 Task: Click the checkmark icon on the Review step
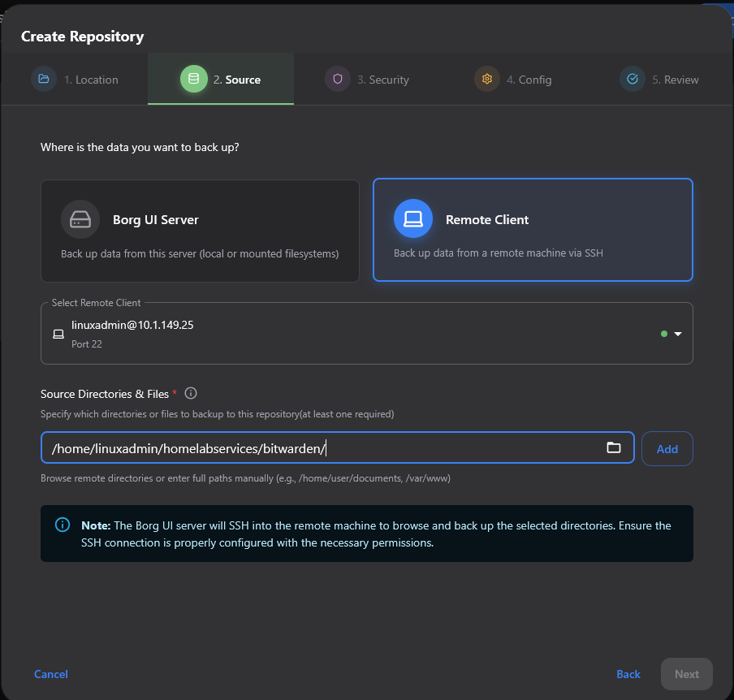click(x=633, y=79)
